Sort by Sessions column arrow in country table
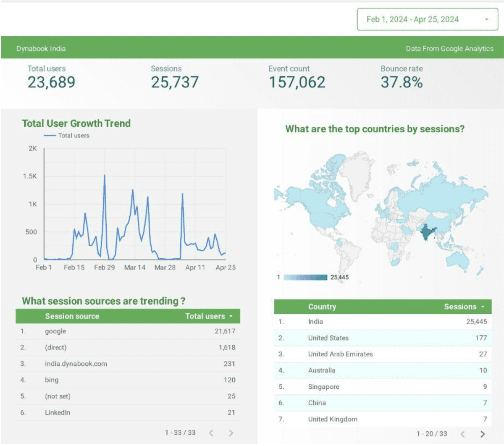The image size is (504, 446). [x=483, y=307]
